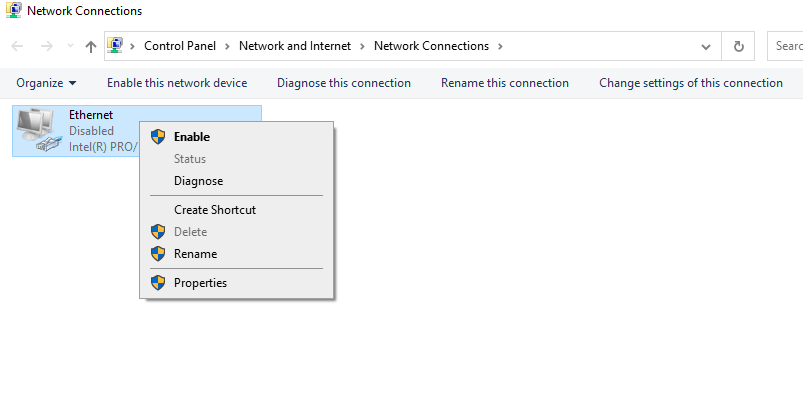Click the address bar location icon
The height and width of the screenshot is (409, 803).
pyautogui.click(x=116, y=46)
